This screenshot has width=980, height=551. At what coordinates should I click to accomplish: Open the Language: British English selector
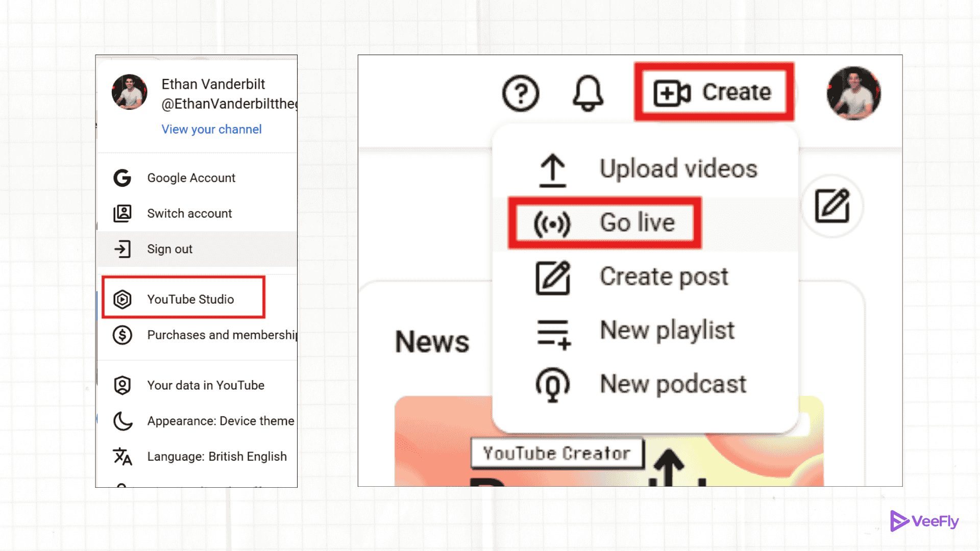216,456
